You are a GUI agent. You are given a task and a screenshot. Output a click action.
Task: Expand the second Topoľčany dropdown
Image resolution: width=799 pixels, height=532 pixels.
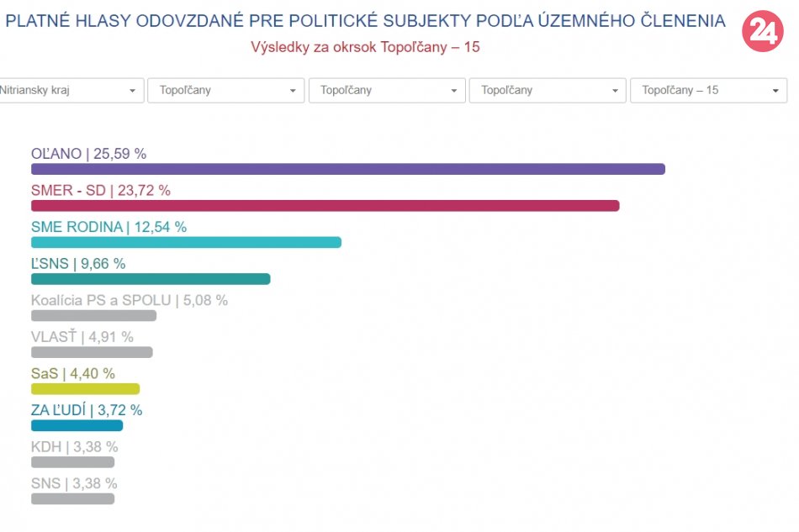tap(387, 91)
